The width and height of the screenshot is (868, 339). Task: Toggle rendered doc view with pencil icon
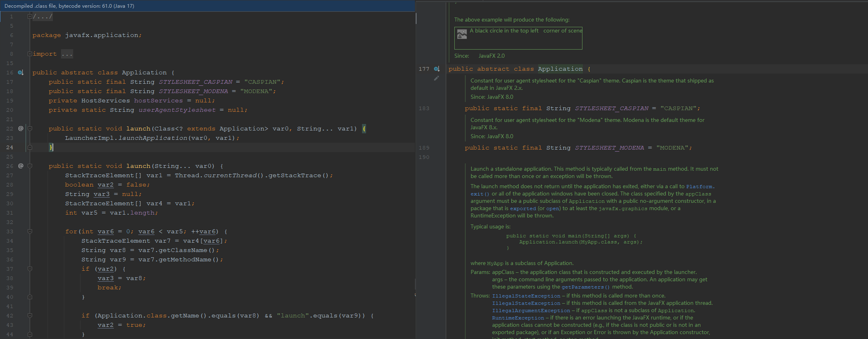point(436,78)
